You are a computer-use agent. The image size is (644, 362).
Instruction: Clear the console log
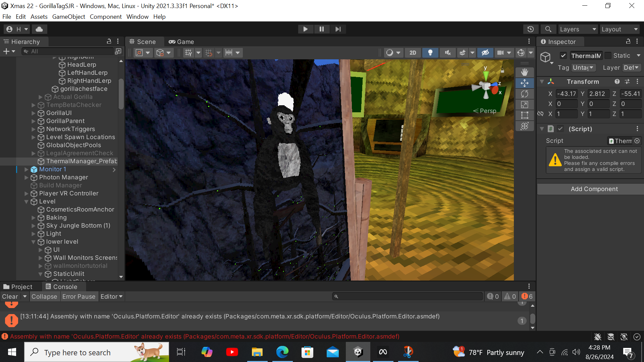click(x=10, y=296)
